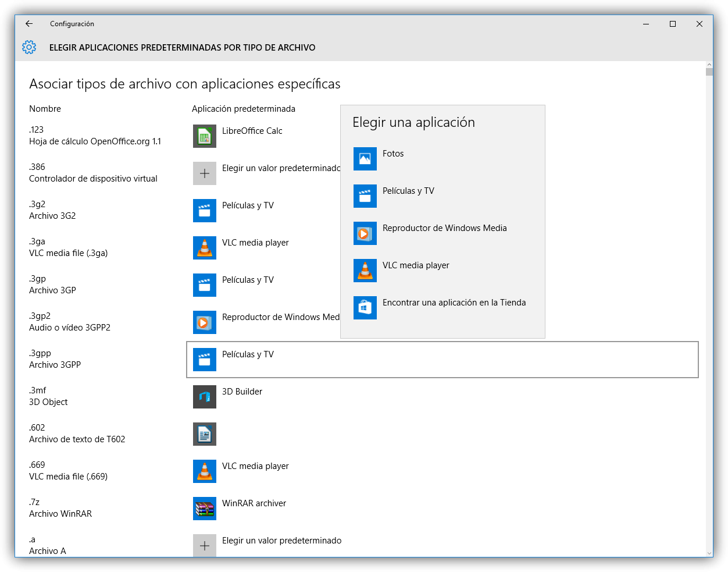Click the 3D Builder icon for .3mf
This screenshot has height=572, width=728.
coord(204,397)
